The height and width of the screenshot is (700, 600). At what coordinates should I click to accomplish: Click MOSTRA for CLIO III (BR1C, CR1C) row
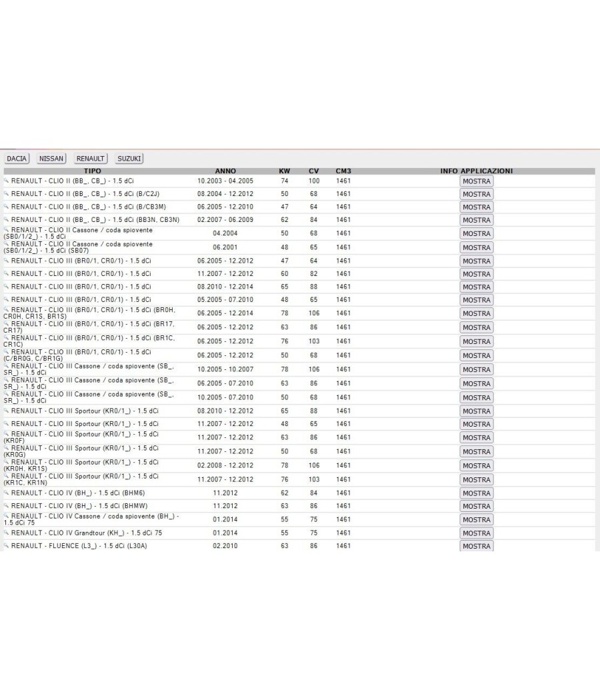click(x=477, y=341)
